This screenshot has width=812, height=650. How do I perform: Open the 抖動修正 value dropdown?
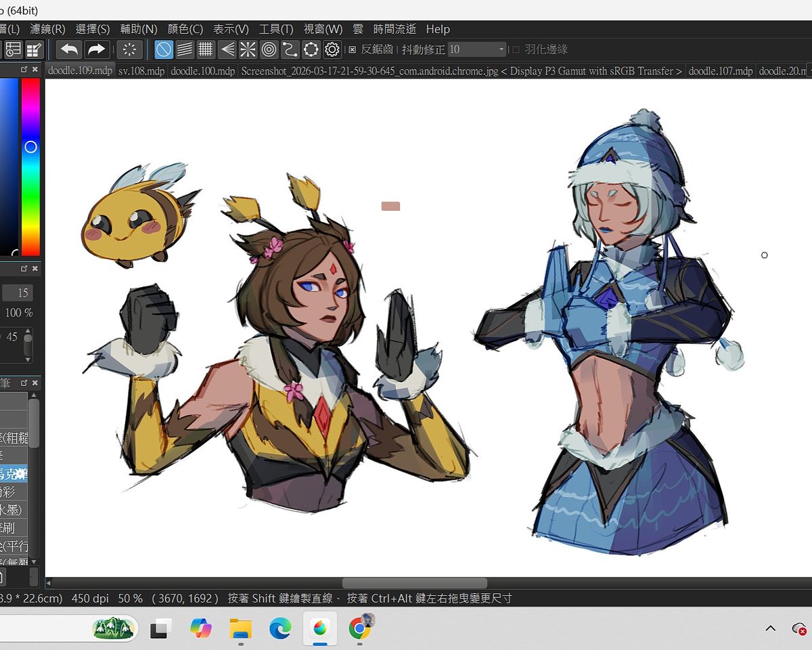click(477, 49)
